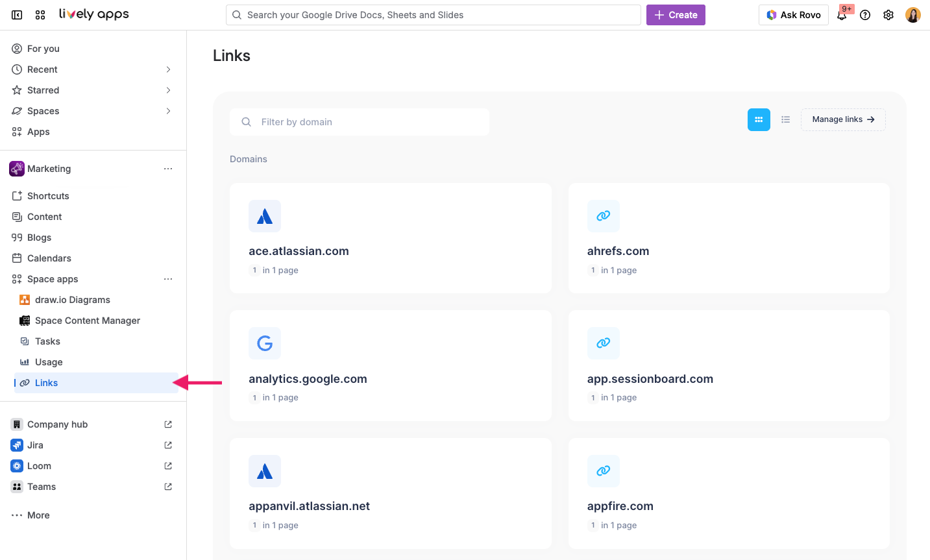This screenshot has height=560, width=930.
Task: Expand the Recent section
Action: pyautogui.click(x=168, y=69)
